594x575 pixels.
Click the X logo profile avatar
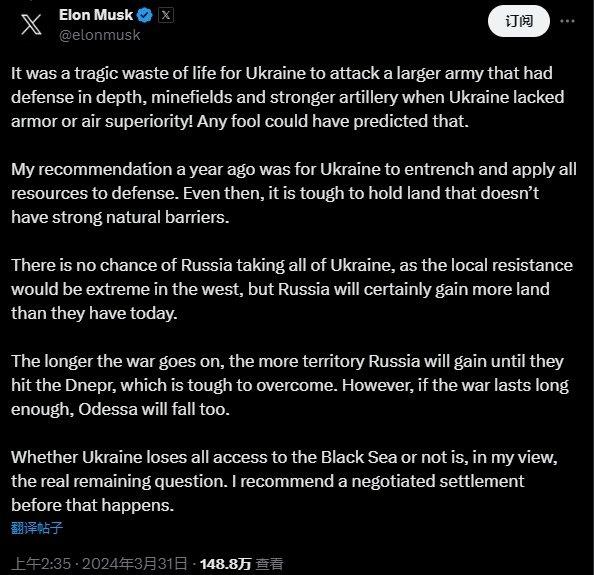coord(31,24)
